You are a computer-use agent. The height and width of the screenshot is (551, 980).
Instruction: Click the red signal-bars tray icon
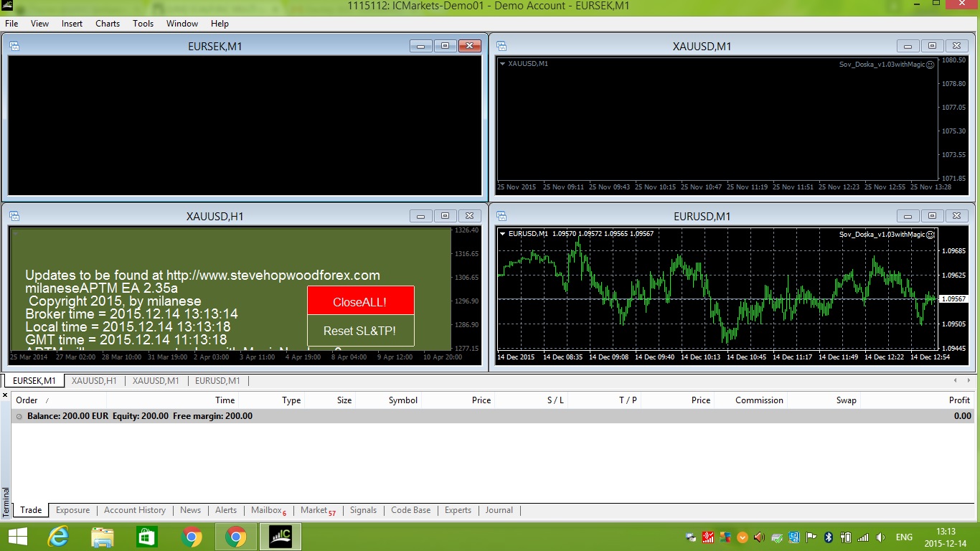[x=708, y=537]
